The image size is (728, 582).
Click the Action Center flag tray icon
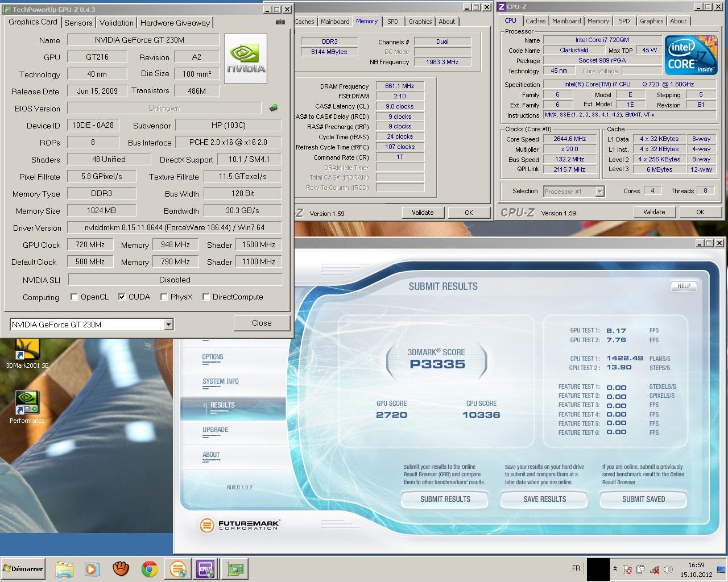click(x=627, y=569)
